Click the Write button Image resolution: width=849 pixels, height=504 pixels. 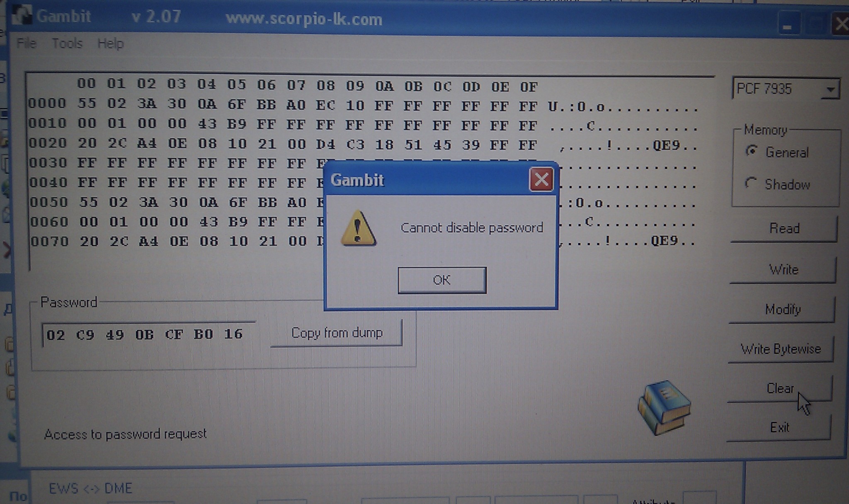783,269
